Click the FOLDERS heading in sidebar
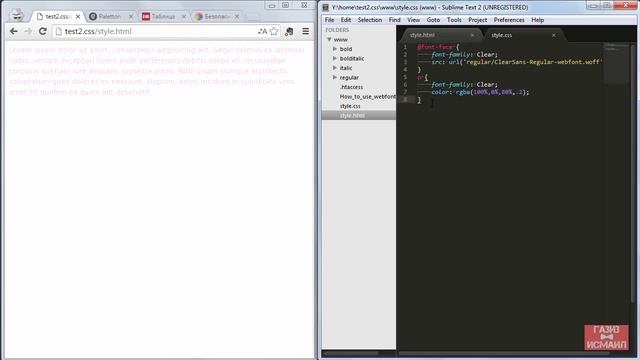Screen dimensions: 640x360 coord(337,30)
